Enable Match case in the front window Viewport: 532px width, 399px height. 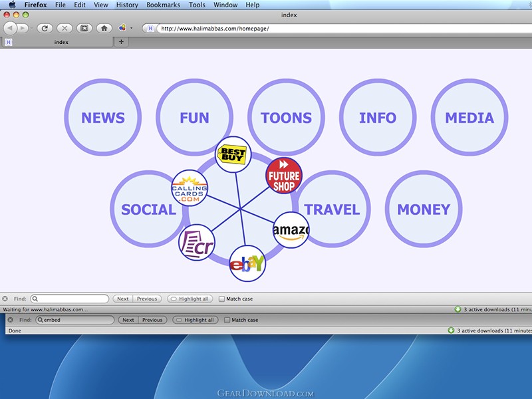click(x=221, y=299)
